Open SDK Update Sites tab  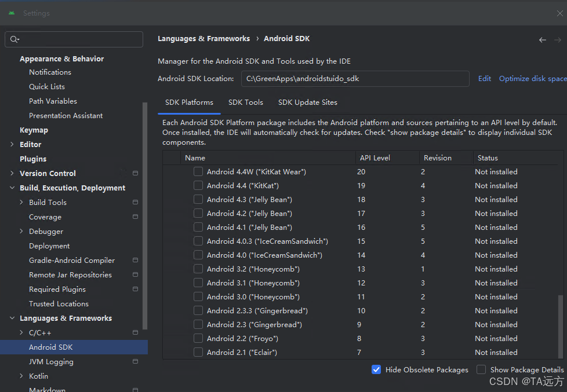[x=308, y=102]
